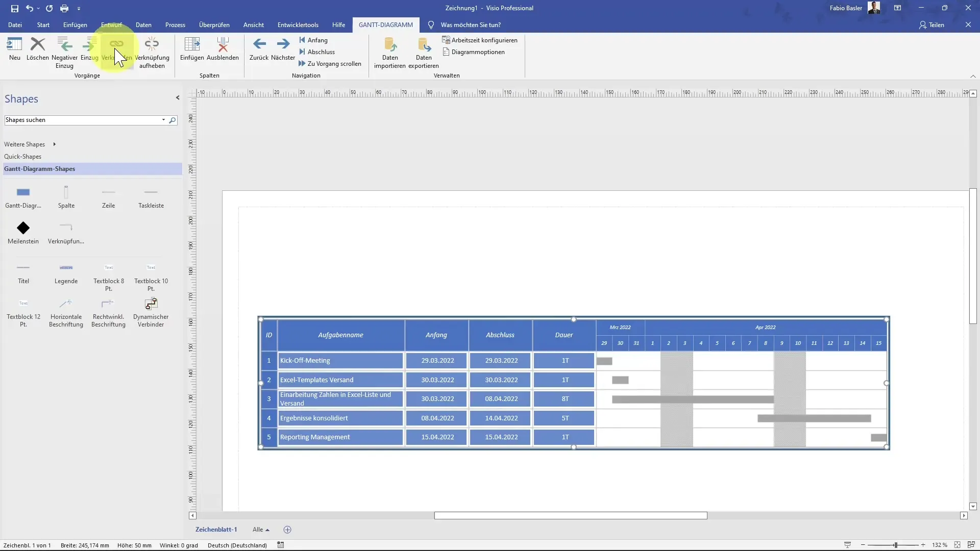Jump to Anfang of timeline
Viewport: 980px width, 551px height.
[313, 40]
